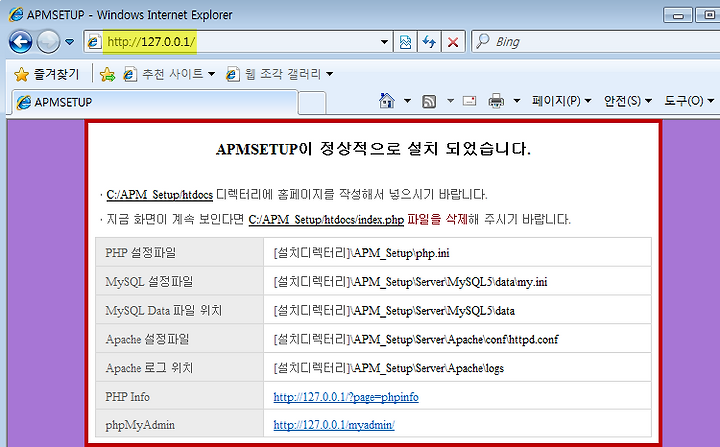Image resolution: width=720 pixels, height=447 pixels.
Task: Click the Apache\logs path value cell
Action: coord(457,368)
